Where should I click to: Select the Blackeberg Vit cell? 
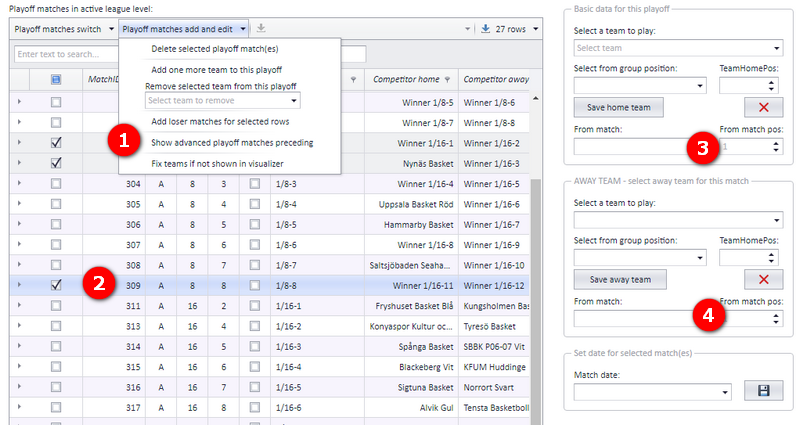pyautogui.click(x=411, y=367)
